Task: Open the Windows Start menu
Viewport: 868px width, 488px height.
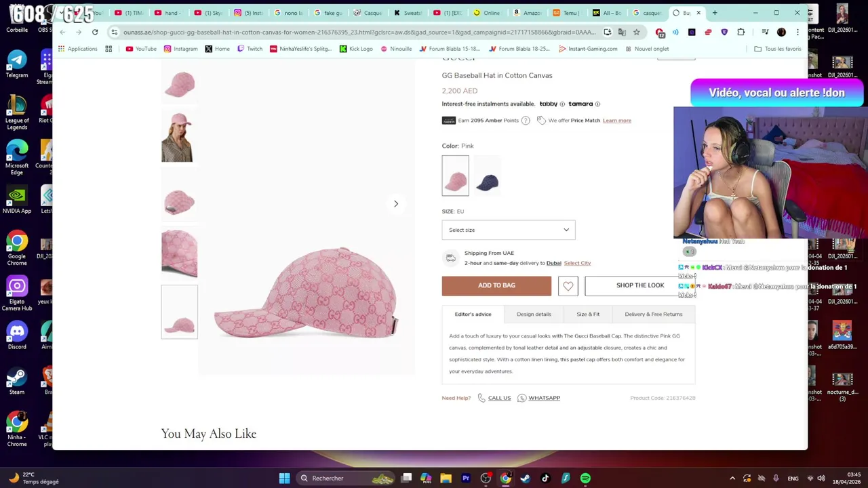Action: pyautogui.click(x=285, y=478)
